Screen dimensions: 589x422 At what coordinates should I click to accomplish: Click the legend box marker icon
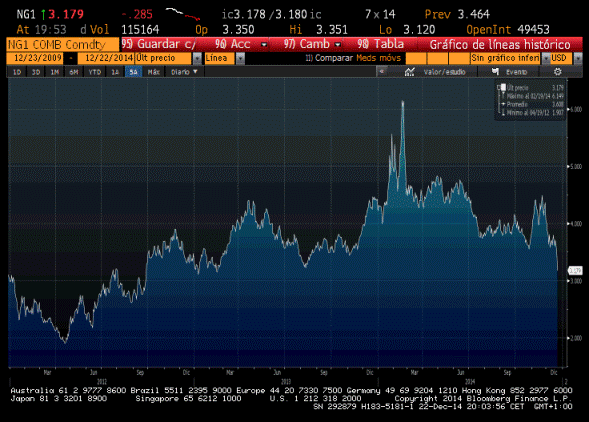[x=503, y=87]
